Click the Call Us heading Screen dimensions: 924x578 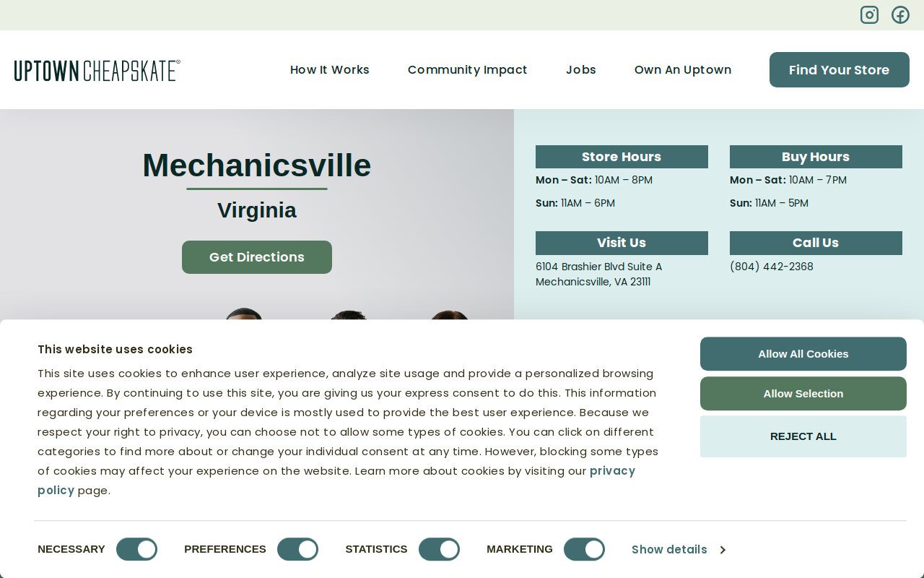816,243
